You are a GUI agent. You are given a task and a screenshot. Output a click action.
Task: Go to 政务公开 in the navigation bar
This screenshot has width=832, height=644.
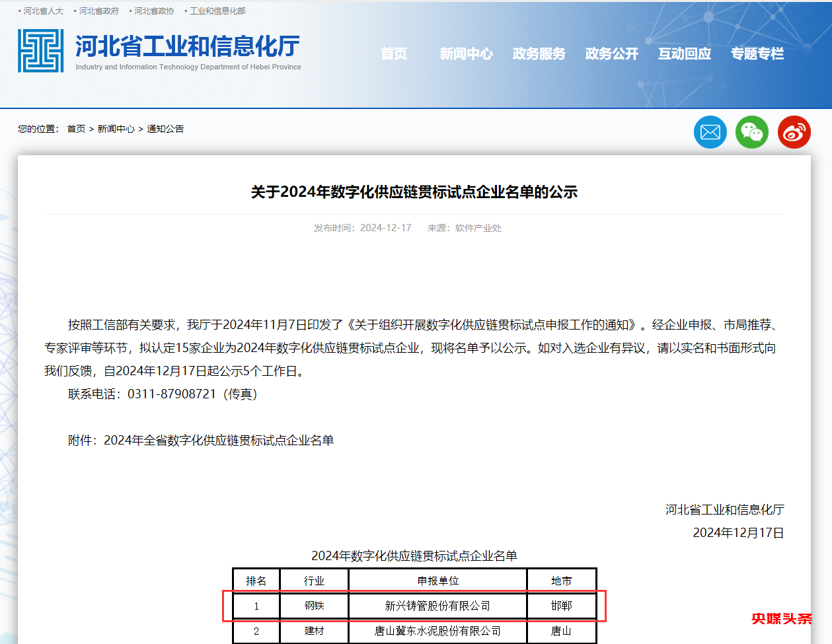(x=611, y=54)
